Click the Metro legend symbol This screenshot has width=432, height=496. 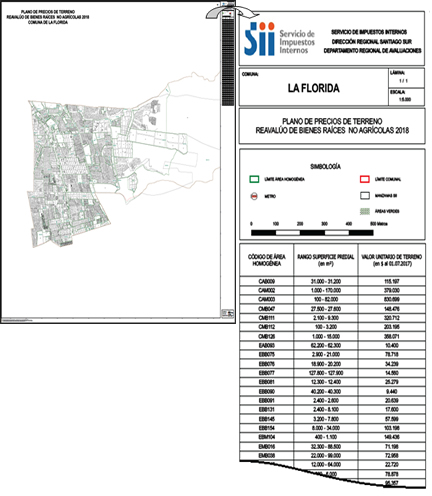[254, 196]
